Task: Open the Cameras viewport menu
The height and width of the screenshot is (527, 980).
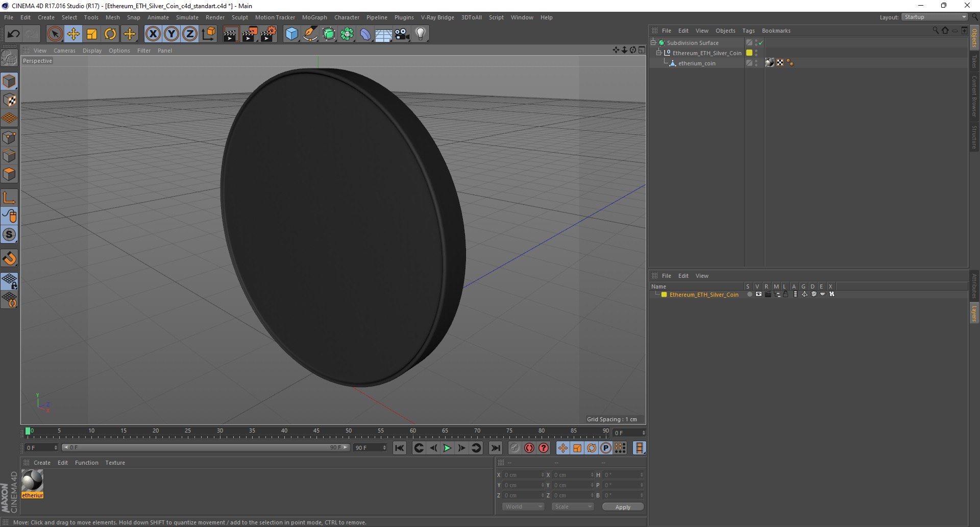Action: pos(64,51)
